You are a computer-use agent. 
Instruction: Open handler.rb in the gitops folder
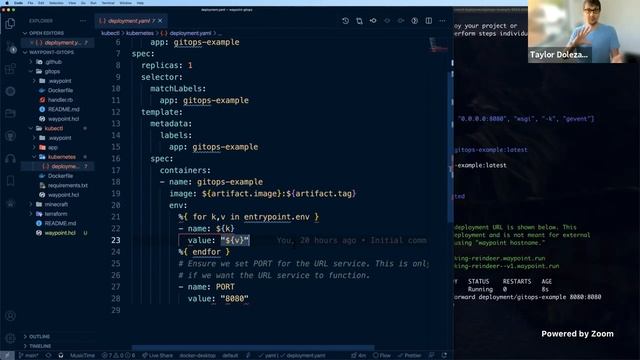click(60, 100)
